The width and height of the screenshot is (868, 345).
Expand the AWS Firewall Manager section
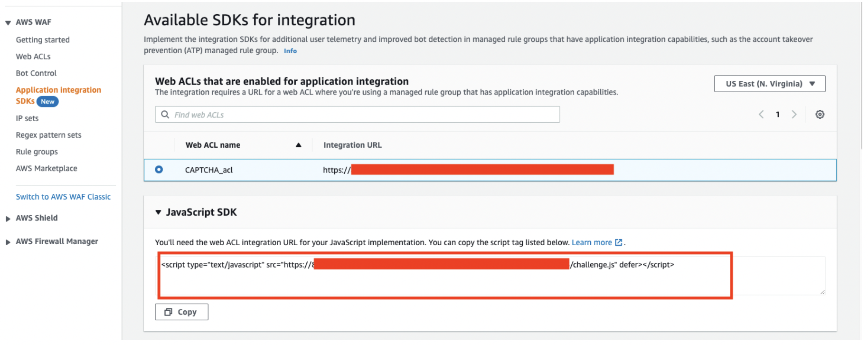[8, 242]
